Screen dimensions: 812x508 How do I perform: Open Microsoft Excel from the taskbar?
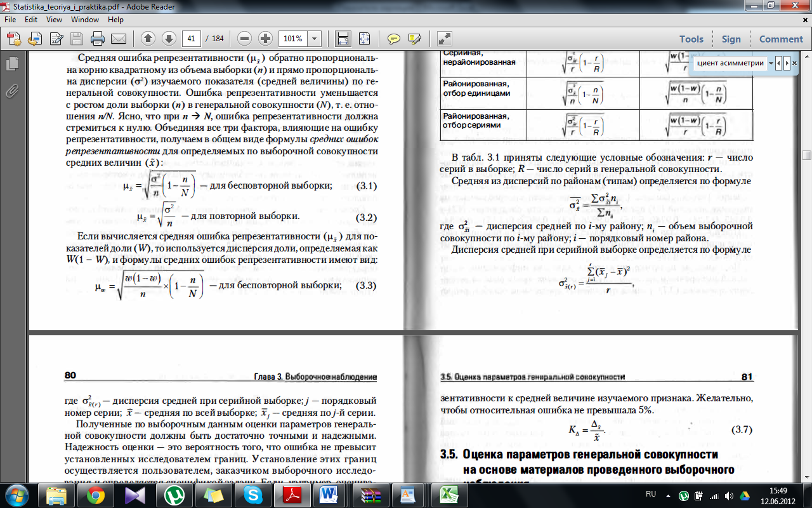[449, 495]
